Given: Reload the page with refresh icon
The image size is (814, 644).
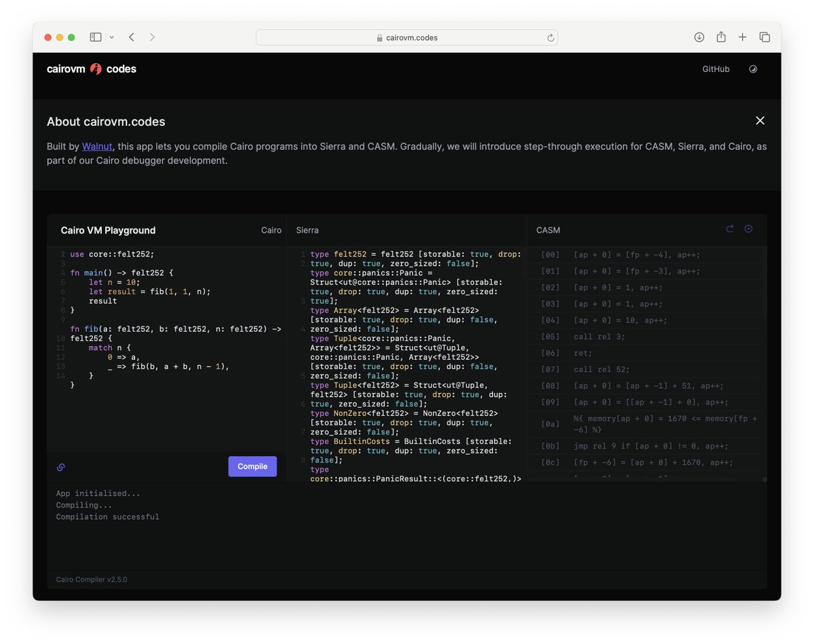Looking at the screenshot, I should 551,37.
